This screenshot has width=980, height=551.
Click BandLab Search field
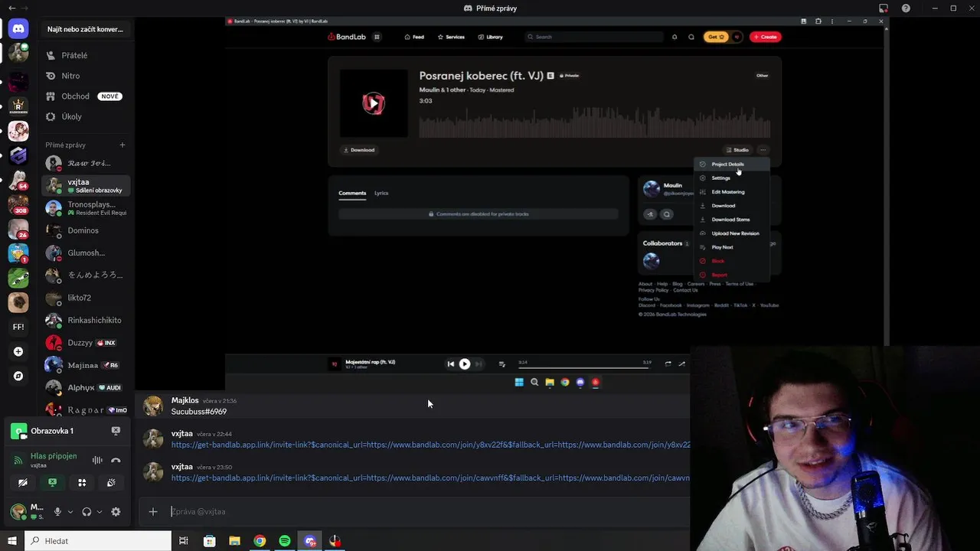[x=594, y=37]
